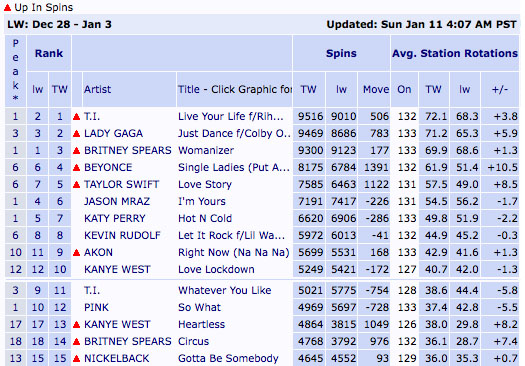525x366 pixels.
Task: Open the Circus title link
Action: [193, 342]
